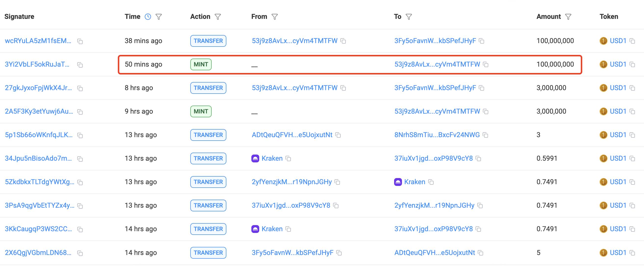
Task: Select amount 100,000,000 in MINT row
Action: tap(555, 64)
